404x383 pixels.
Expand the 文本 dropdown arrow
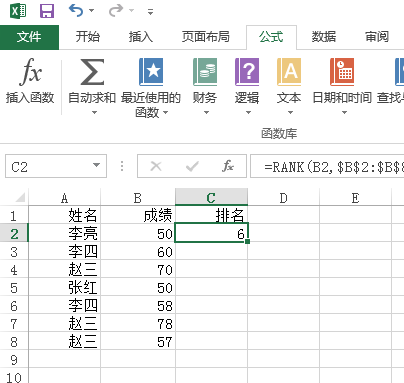pyautogui.click(x=290, y=113)
